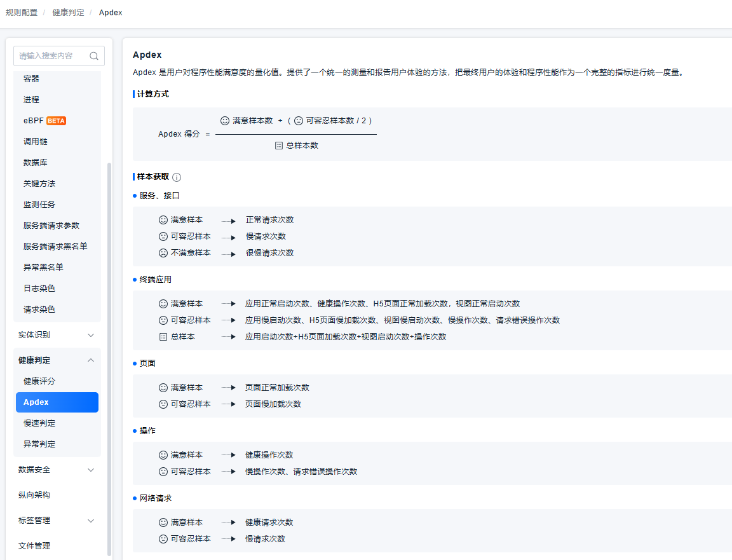Expand the 实体识别 menu section

pyautogui.click(x=90, y=335)
